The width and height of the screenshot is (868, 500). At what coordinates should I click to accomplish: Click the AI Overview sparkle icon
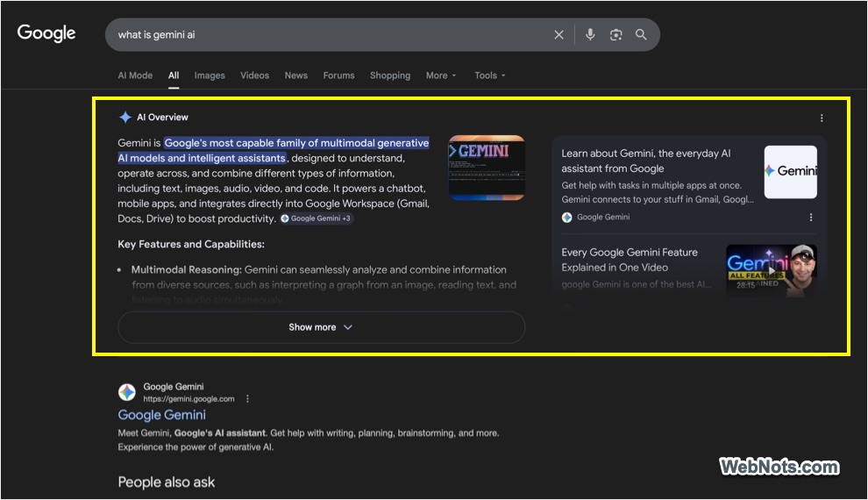pyautogui.click(x=125, y=117)
